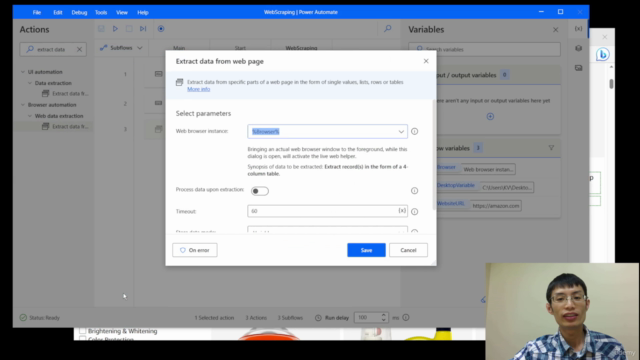Click the Save flow toolbar icon
This screenshot has width=640, height=360.
pyautogui.click(x=101, y=29)
